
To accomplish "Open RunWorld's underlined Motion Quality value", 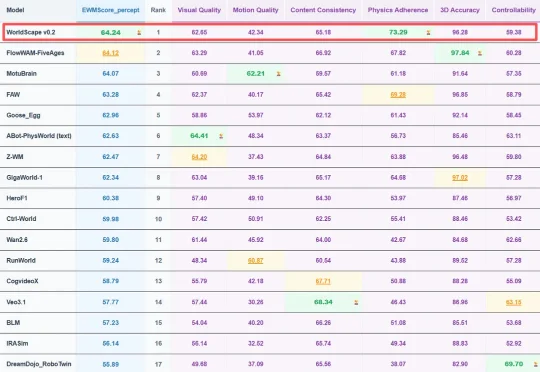I will coord(256,261).
